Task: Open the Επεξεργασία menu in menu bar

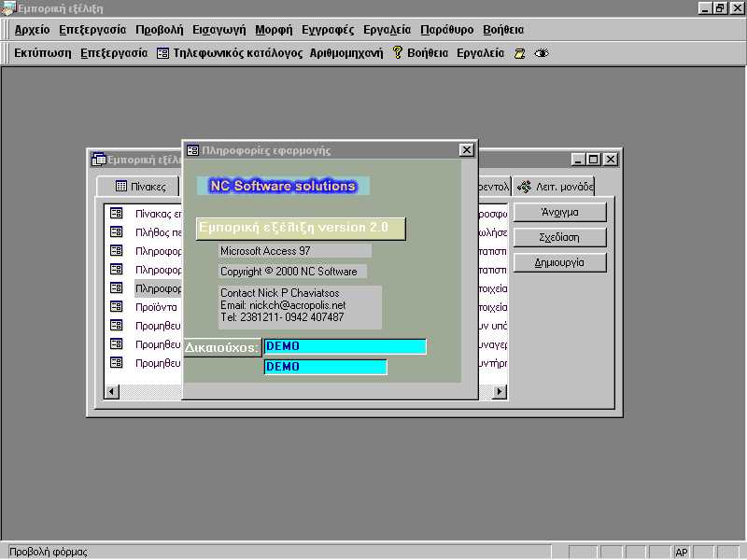Action: pyautogui.click(x=92, y=30)
